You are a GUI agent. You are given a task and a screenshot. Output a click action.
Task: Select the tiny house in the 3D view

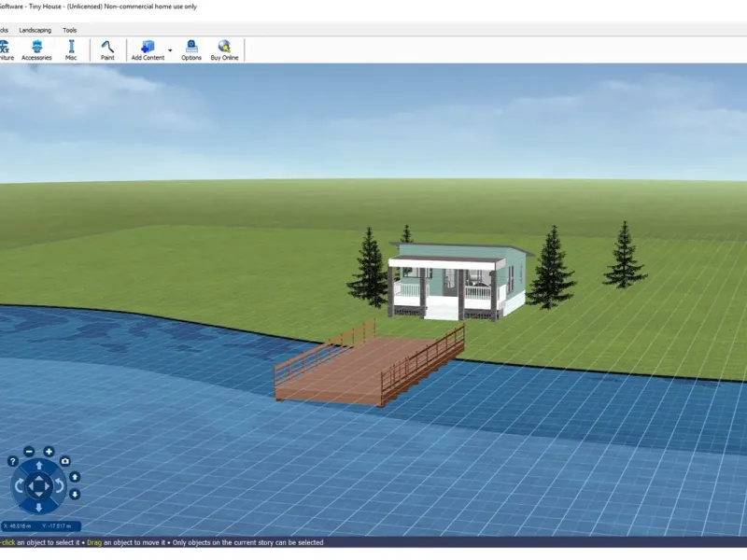click(x=458, y=278)
